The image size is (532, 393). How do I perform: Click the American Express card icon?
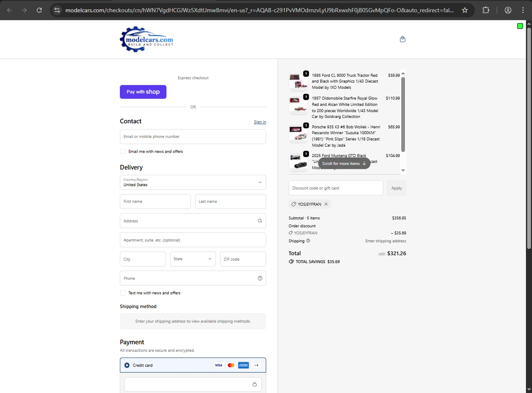pos(243,365)
